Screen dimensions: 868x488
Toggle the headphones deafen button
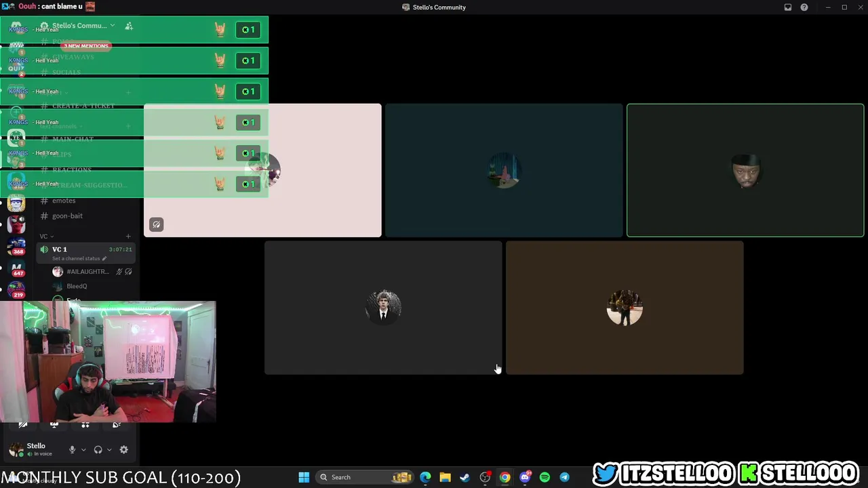[x=98, y=449]
